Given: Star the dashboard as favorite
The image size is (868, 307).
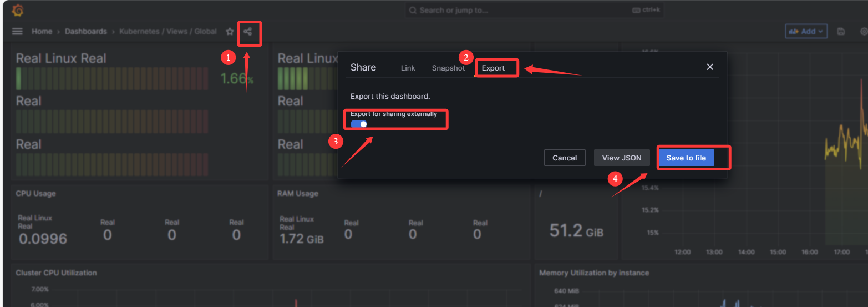Looking at the screenshot, I should coord(230,32).
